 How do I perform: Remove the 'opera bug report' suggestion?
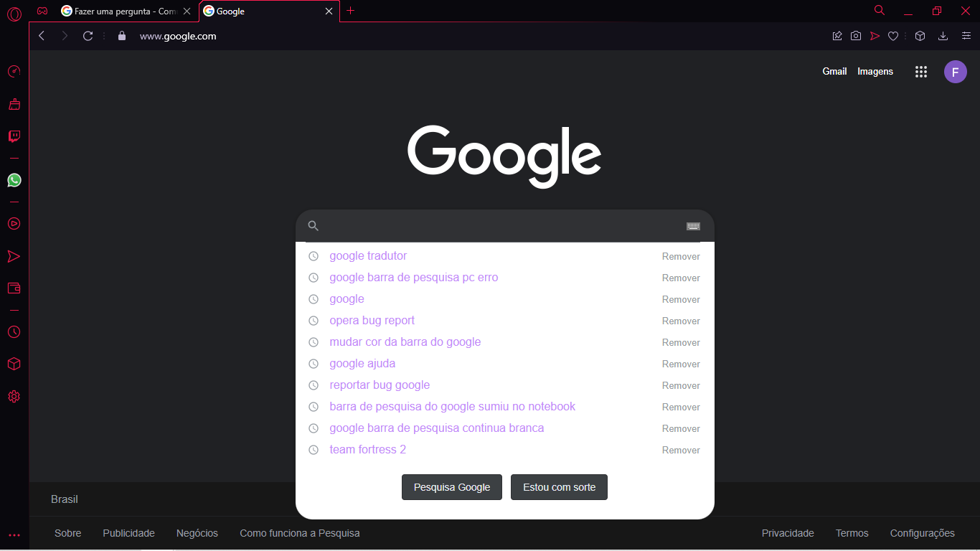(x=681, y=321)
